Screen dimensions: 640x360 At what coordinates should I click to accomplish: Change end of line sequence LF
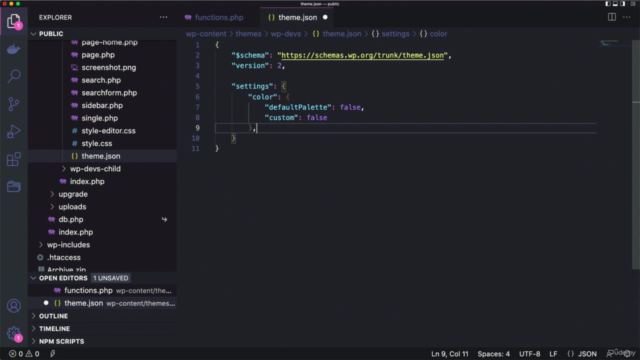553,354
